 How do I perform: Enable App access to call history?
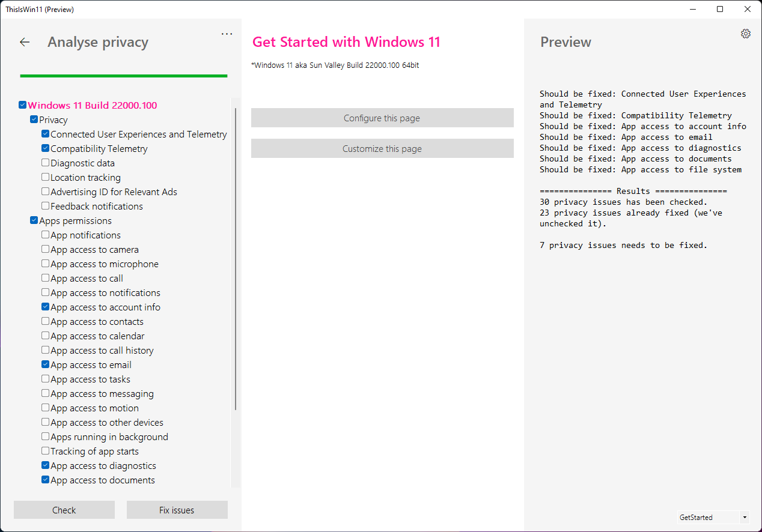46,350
